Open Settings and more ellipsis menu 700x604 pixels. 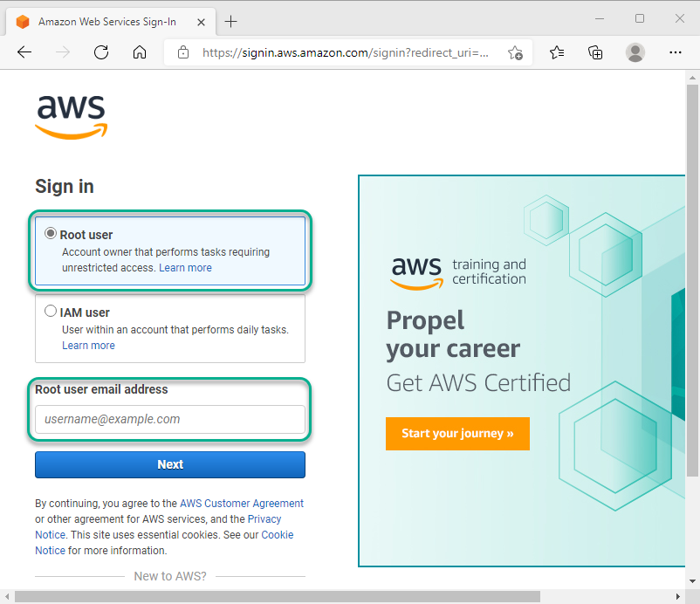tap(676, 52)
